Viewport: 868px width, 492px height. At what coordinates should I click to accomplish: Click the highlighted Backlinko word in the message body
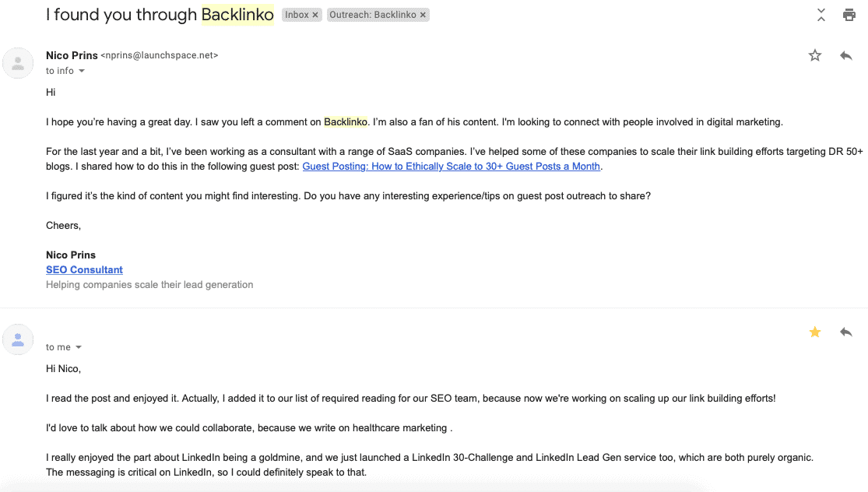click(346, 121)
